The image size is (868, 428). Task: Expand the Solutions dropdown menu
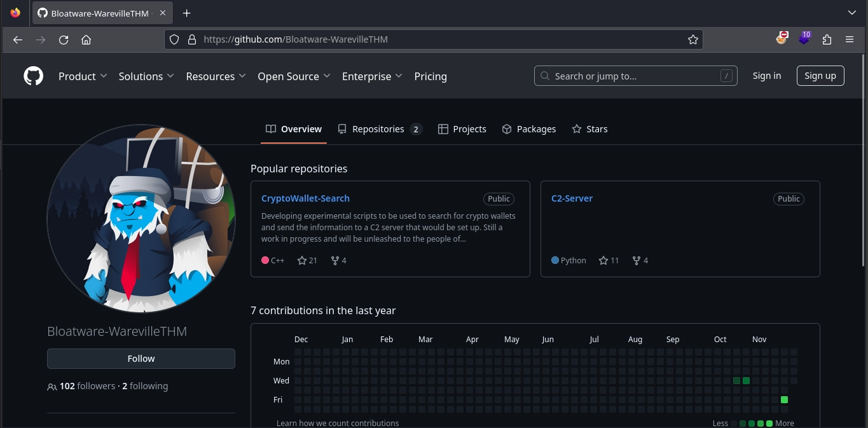point(146,76)
